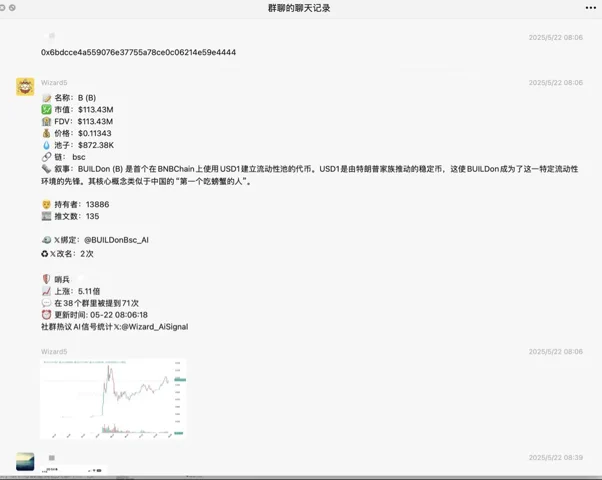Click the @Wizard_AiSignal handle
Viewport: 602px width, 480px height.
[155, 327]
